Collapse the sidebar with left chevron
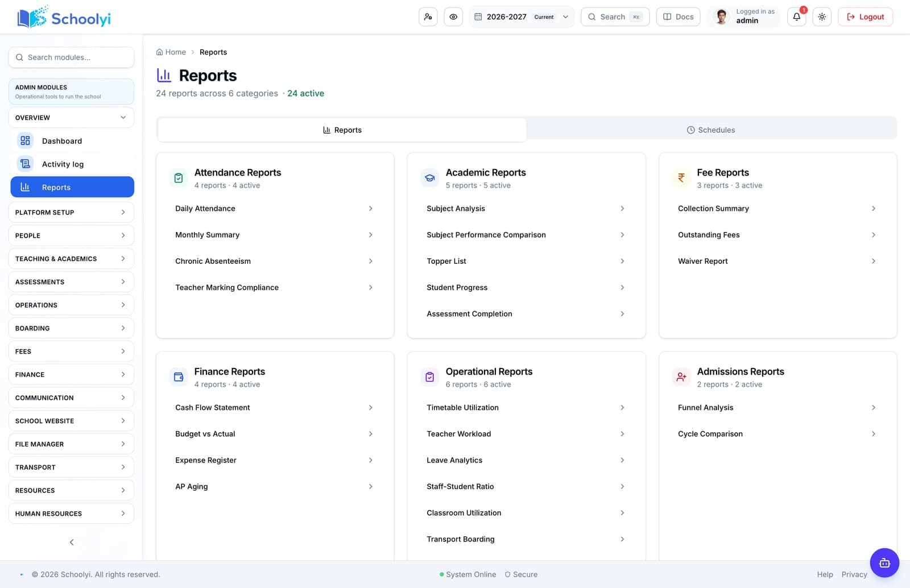The width and height of the screenshot is (910, 588). point(72,542)
